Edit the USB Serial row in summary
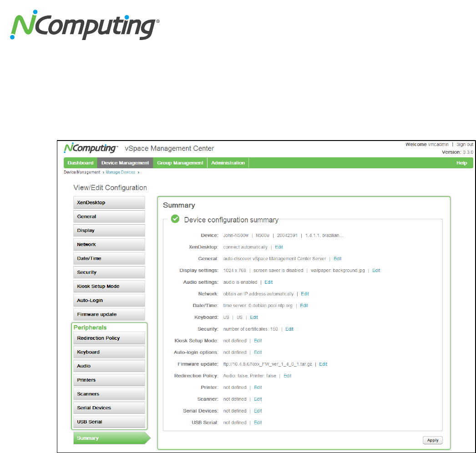Image resolution: width=476 pixels, height=453 pixels. coord(258,423)
